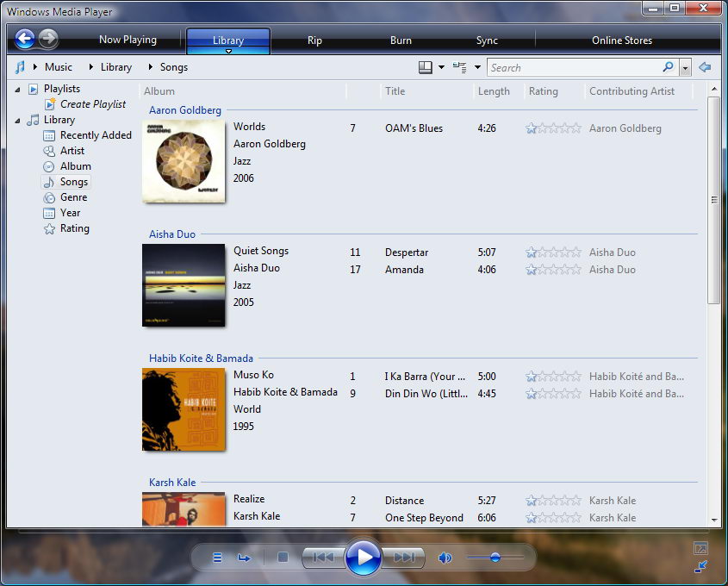The width and height of the screenshot is (728, 586).
Task: Open the Library tab menu arrow
Action: 228,51
